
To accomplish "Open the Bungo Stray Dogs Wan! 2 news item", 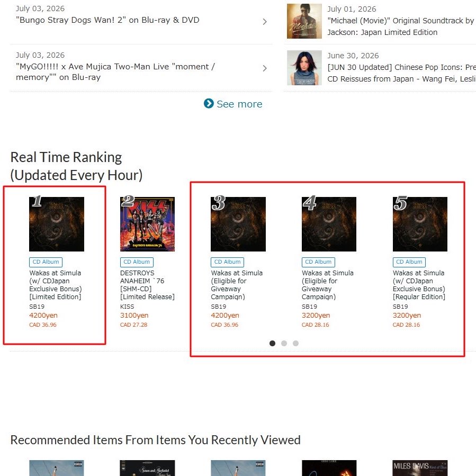I will (x=107, y=20).
